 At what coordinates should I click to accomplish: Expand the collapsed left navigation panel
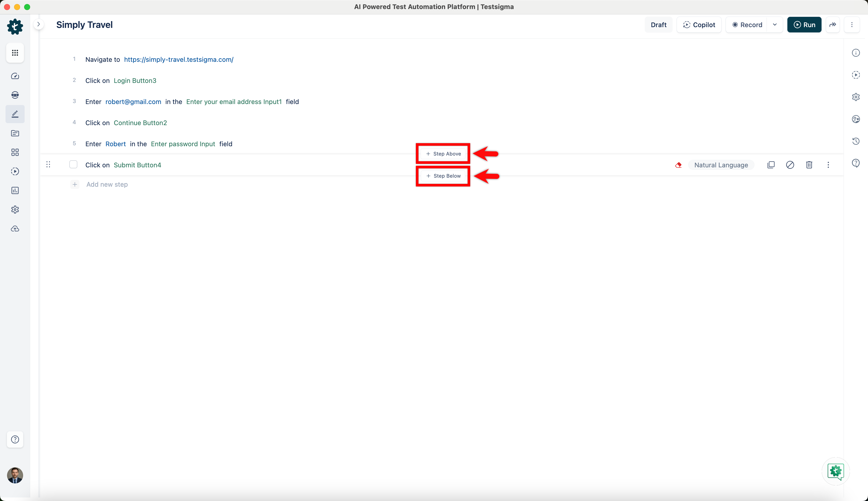[38, 24]
